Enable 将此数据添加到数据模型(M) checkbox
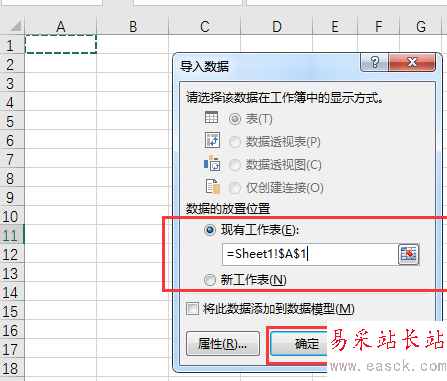This screenshot has height=381, width=447. (192, 309)
